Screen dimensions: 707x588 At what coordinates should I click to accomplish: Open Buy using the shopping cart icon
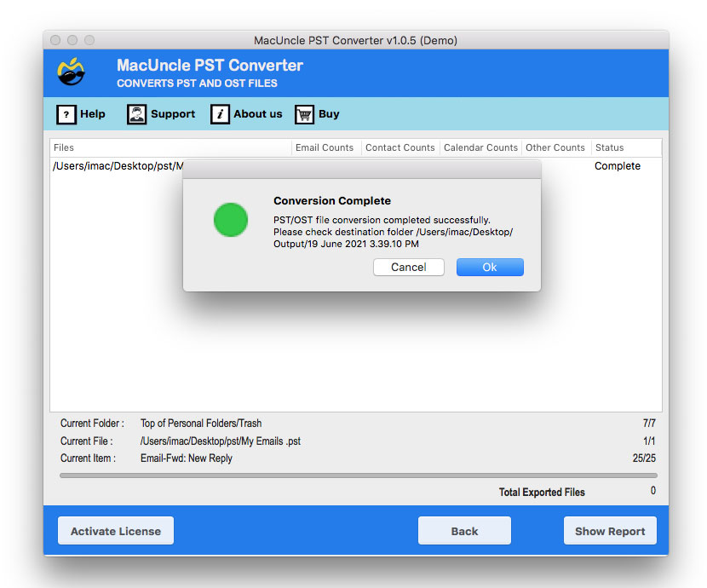click(x=303, y=114)
